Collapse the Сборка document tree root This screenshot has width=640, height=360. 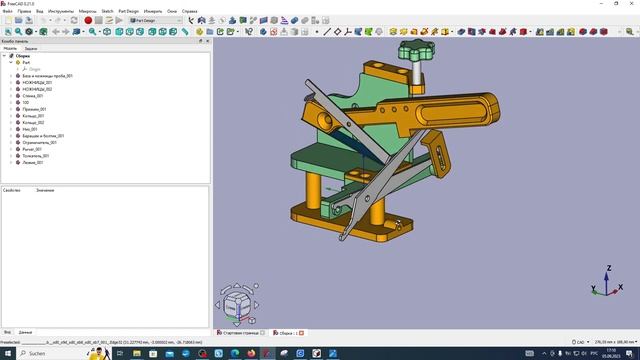(x=4, y=56)
